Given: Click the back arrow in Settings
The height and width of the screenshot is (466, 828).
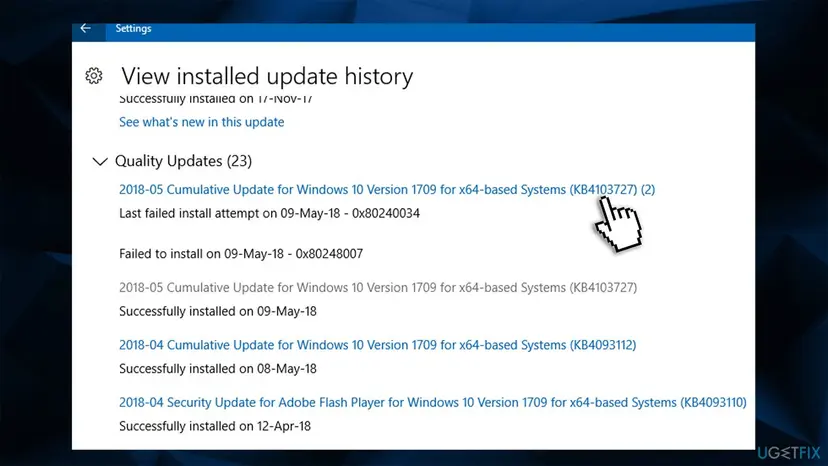Looking at the screenshot, I should [x=86, y=28].
